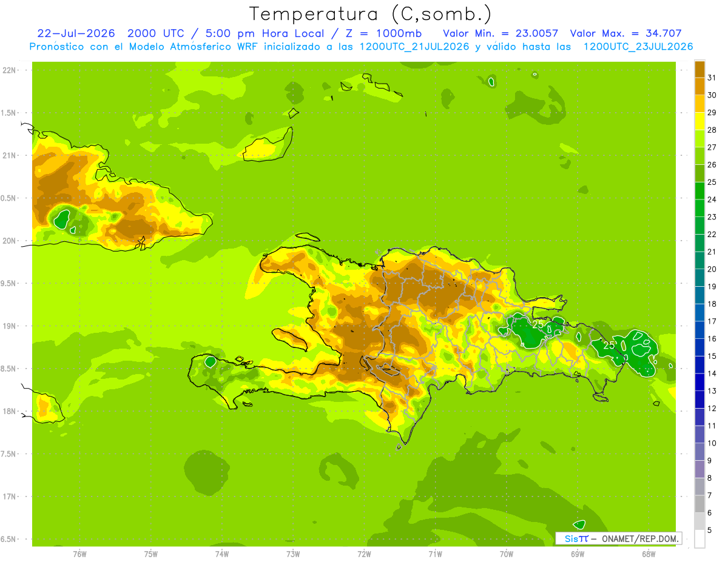
Task: Click 'Valor Max. = 34.707' text
Action: click(625, 33)
